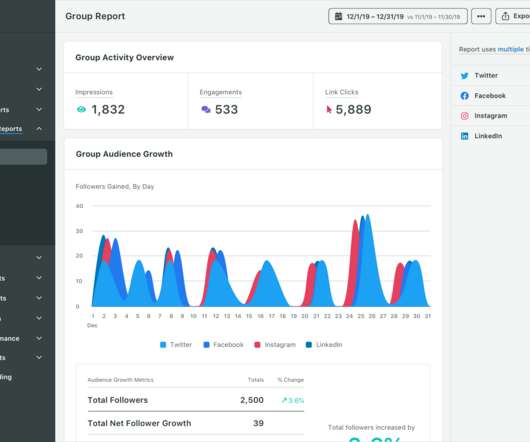Image resolution: width=530 pixels, height=442 pixels.
Task: Click the 39 net follower growth value
Action: (x=259, y=423)
